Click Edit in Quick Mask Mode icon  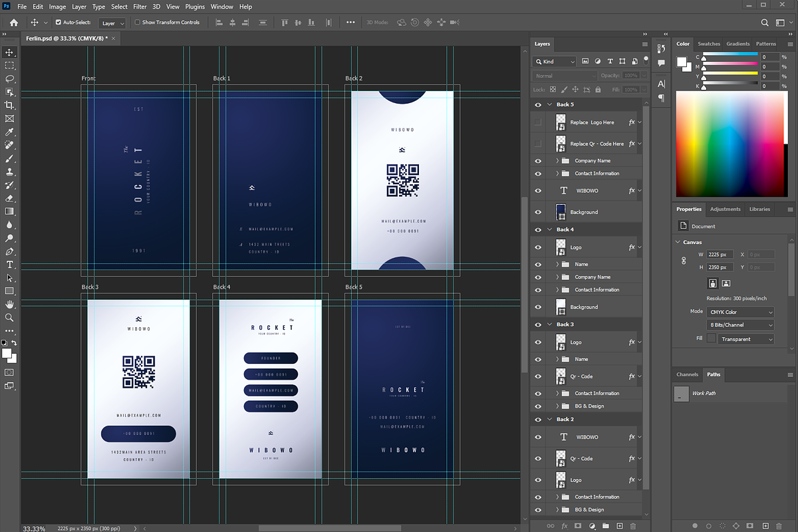[9, 372]
